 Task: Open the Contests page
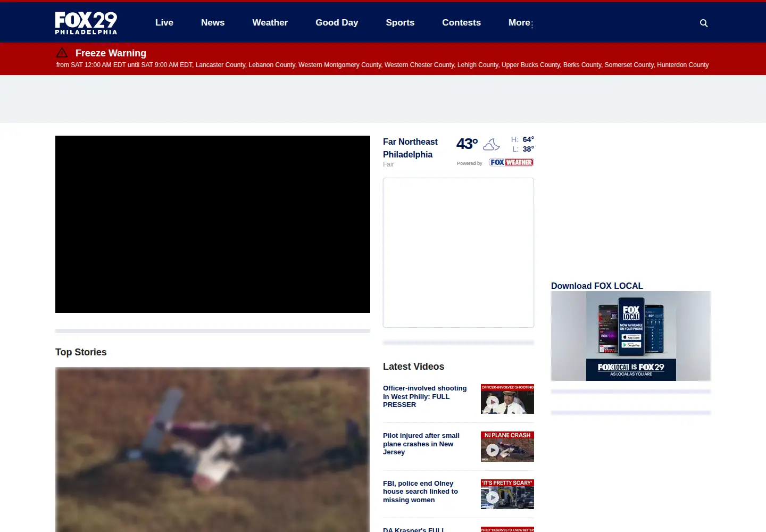click(461, 22)
